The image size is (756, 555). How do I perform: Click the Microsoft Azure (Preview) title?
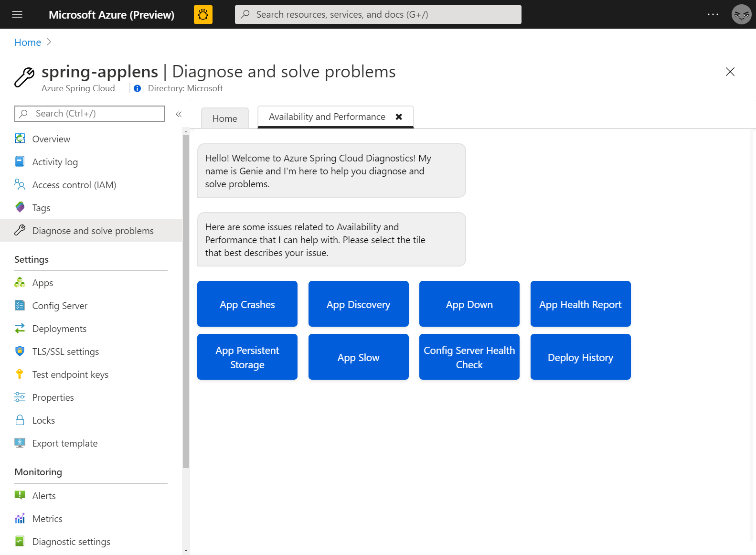[111, 14]
